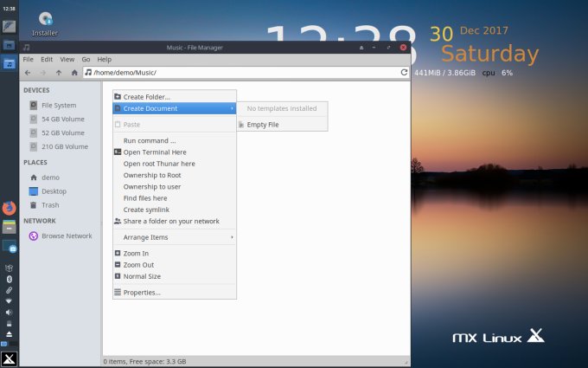588x368 pixels.
Task: Select Open root Thunar here
Action: (175, 164)
